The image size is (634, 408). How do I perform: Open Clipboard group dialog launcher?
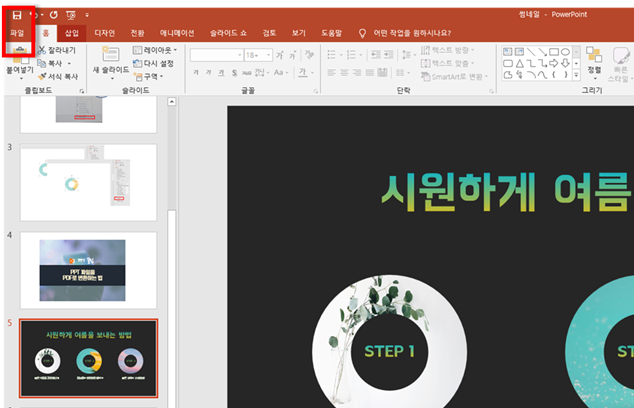pos(82,91)
